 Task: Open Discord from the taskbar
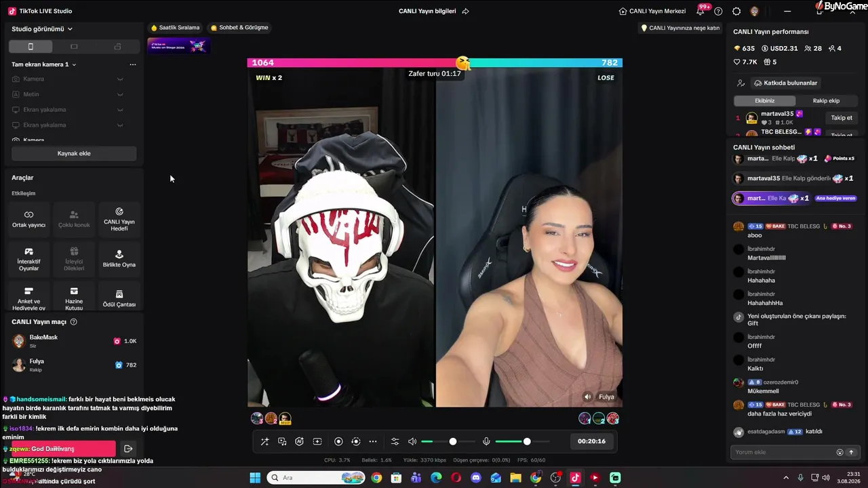click(x=476, y=478)
